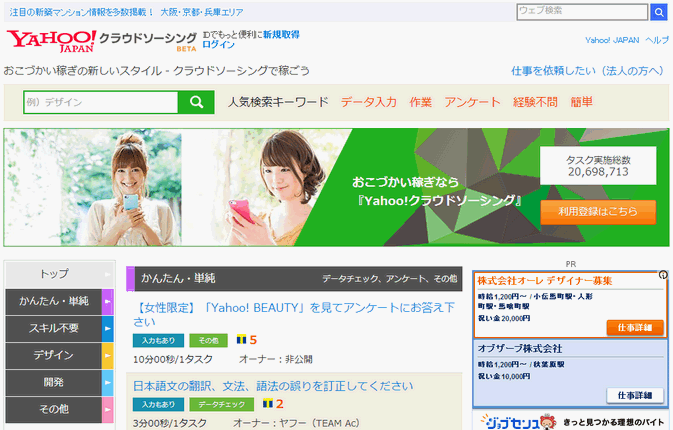Open オブザーブ株式会社 ad title

click(520, 348)
